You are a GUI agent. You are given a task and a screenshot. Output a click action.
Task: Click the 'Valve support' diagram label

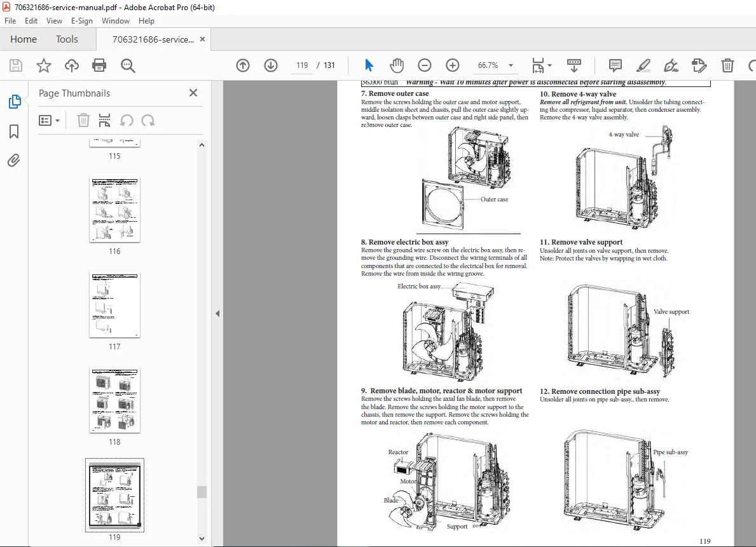click(x=671, y=312)
